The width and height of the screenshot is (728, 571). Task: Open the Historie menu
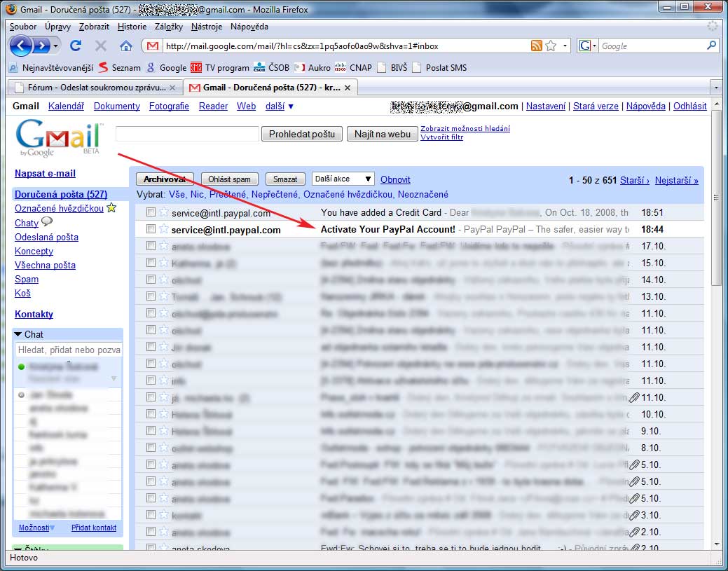132,27
